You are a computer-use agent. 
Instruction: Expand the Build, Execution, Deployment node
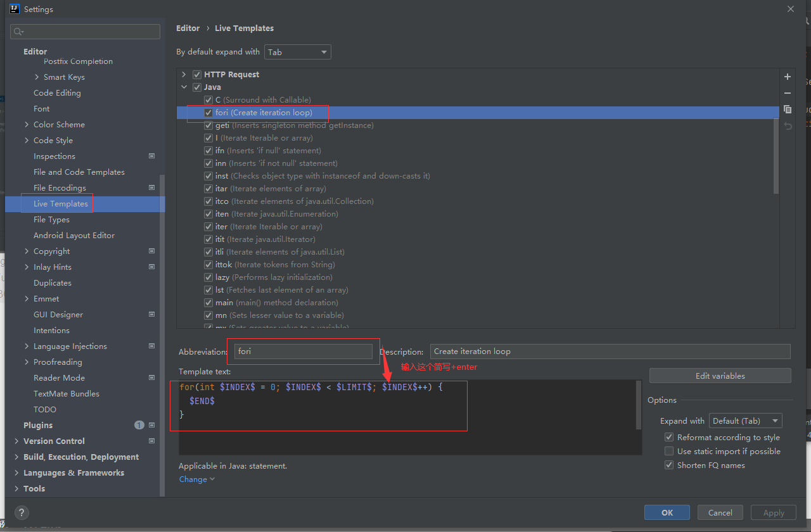(16, 457)
